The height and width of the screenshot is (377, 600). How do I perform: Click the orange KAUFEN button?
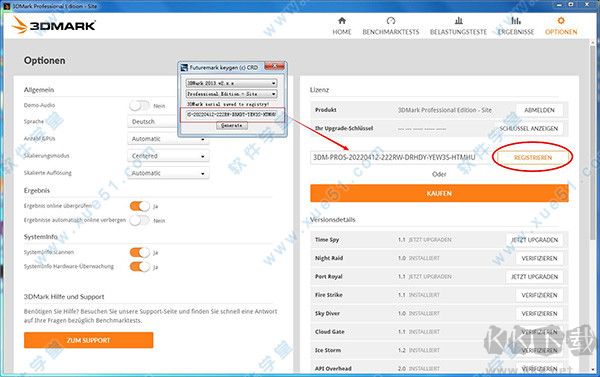(x=439, y=193)
